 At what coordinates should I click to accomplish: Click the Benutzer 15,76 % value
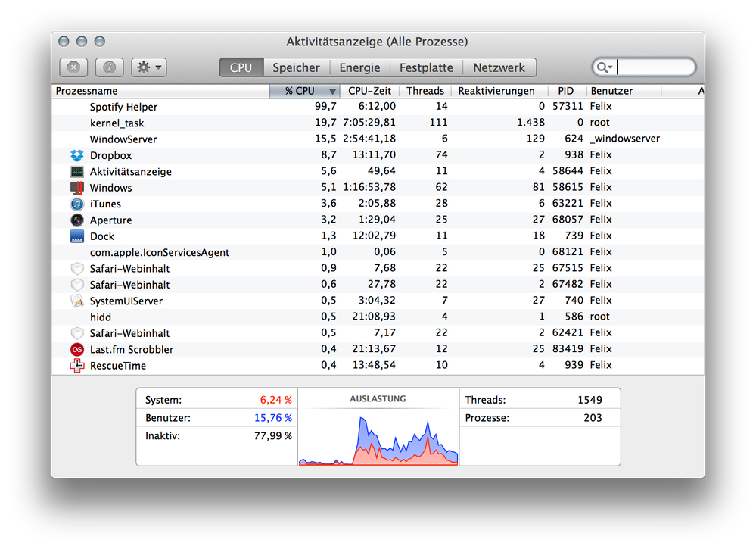coord(273,418)
